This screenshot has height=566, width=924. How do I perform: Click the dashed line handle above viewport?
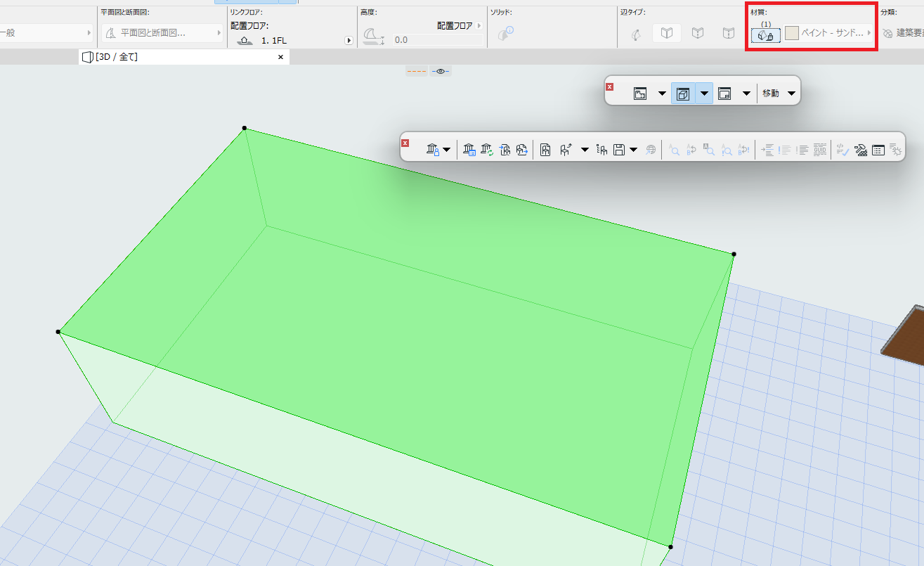coord(417,71)
